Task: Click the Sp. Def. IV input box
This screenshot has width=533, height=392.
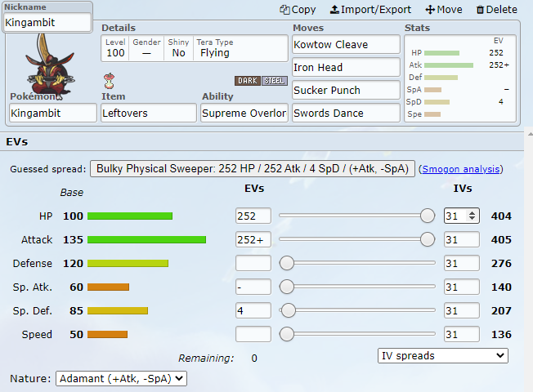Action: (462, 310)
